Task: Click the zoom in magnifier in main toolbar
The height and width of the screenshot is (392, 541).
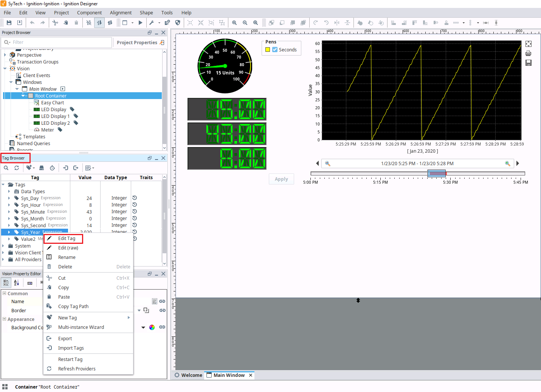Action: tap(234, 23)
